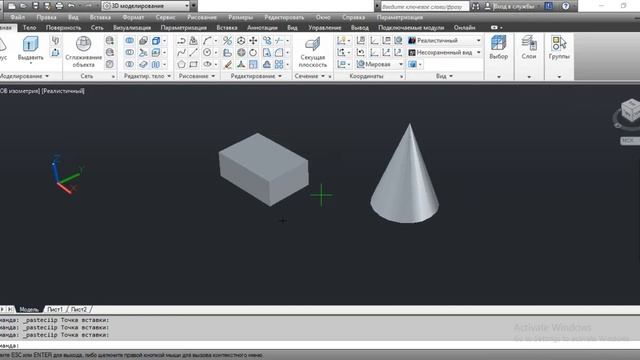The image size is (640, 360).
Task: Click the UCS Previous icon
Action: tap(360, 52)
